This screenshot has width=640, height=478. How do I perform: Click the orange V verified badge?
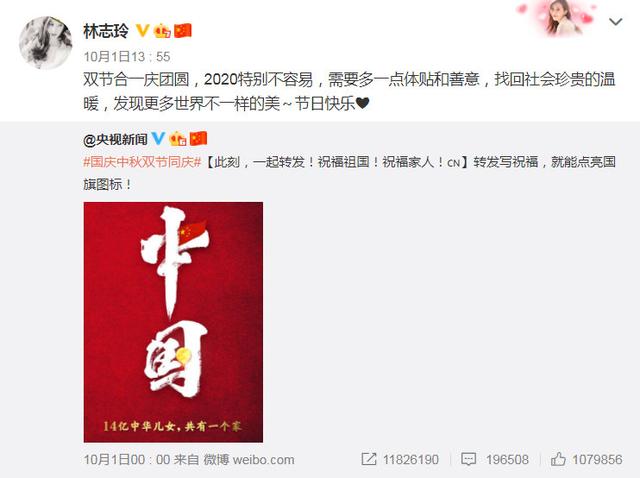(x=142, y=30)
